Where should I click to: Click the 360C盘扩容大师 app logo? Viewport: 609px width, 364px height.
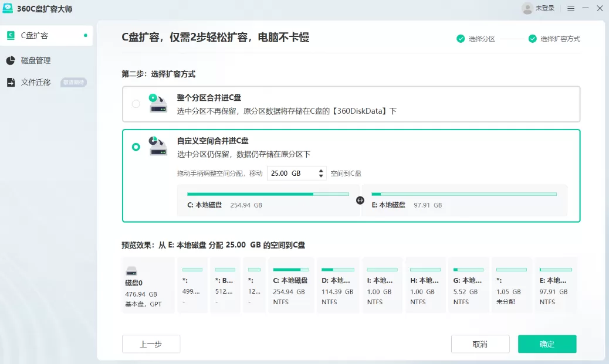(x=8, y=8)
